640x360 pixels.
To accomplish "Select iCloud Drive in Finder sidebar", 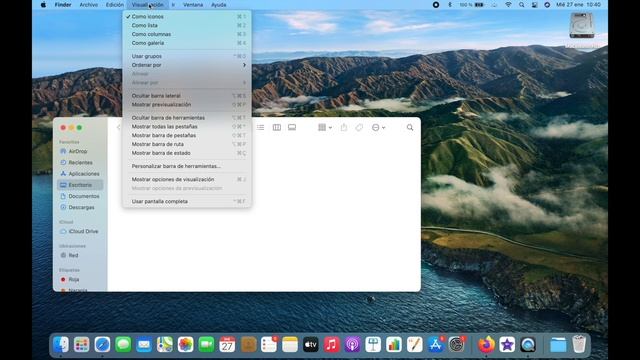I will 80,231.
